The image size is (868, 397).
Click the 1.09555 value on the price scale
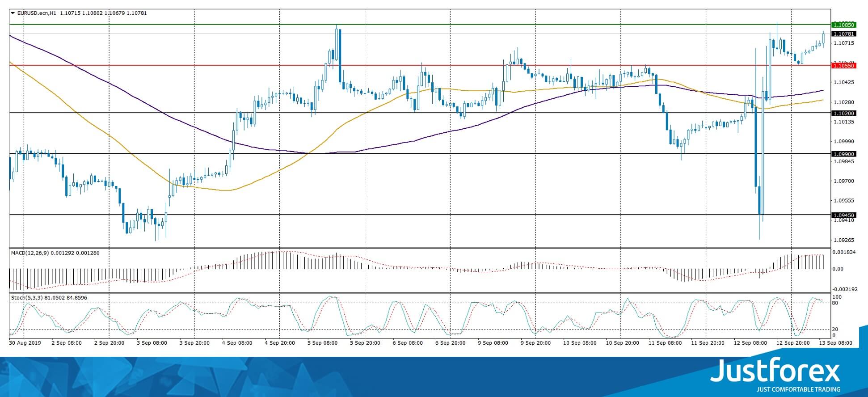(843, 201)
